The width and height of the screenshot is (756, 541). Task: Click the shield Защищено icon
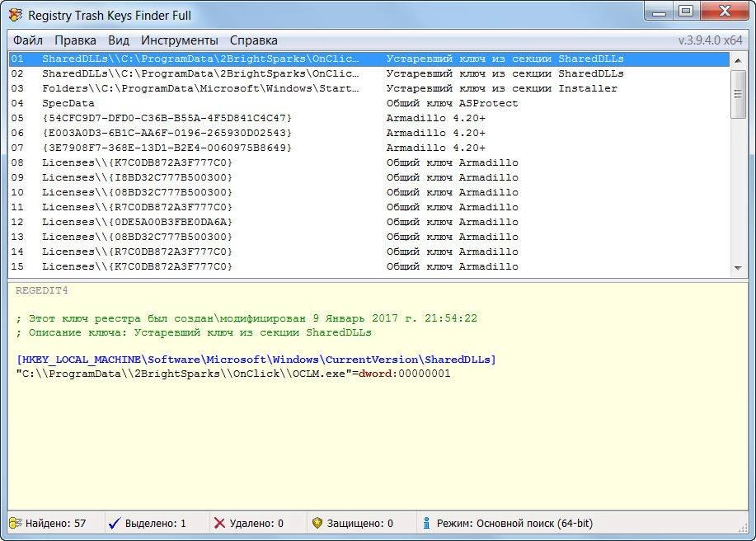(317, 523)
